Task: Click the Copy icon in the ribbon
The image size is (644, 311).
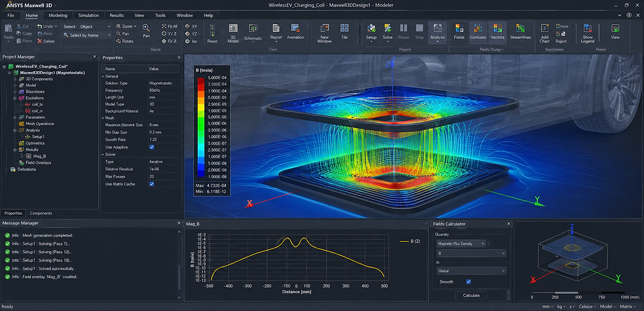Action: pyautogui.click(x=19, y=34)
